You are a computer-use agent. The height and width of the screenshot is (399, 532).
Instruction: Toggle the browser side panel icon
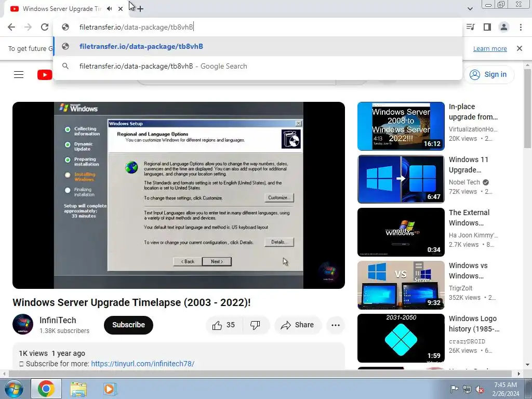[487, 27]
